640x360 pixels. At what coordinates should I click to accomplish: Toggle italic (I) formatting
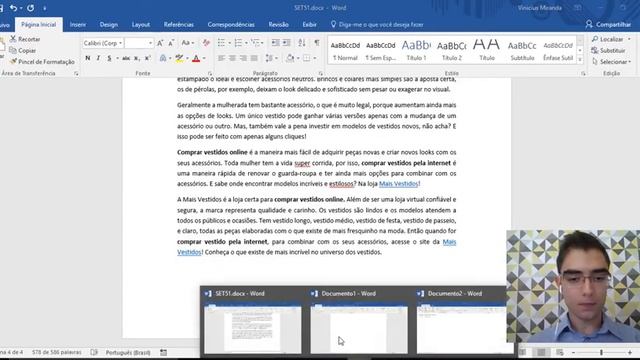(x=98, y=58)
